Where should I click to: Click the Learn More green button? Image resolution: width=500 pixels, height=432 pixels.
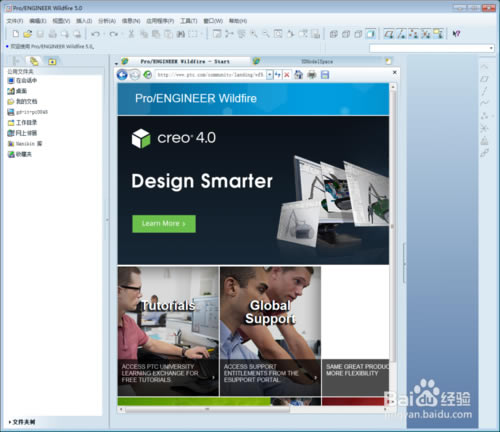(x=164, y=224)
